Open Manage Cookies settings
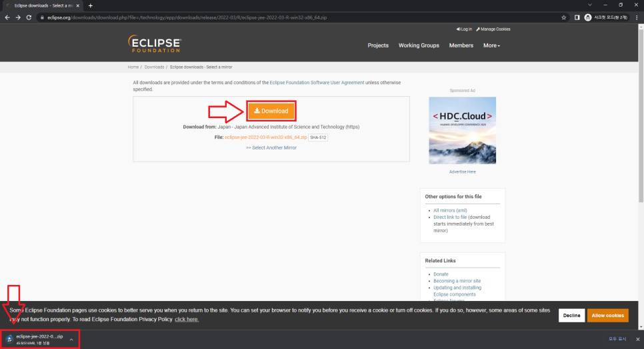Viewport: 644px width, 349px height. click(493, 29)
